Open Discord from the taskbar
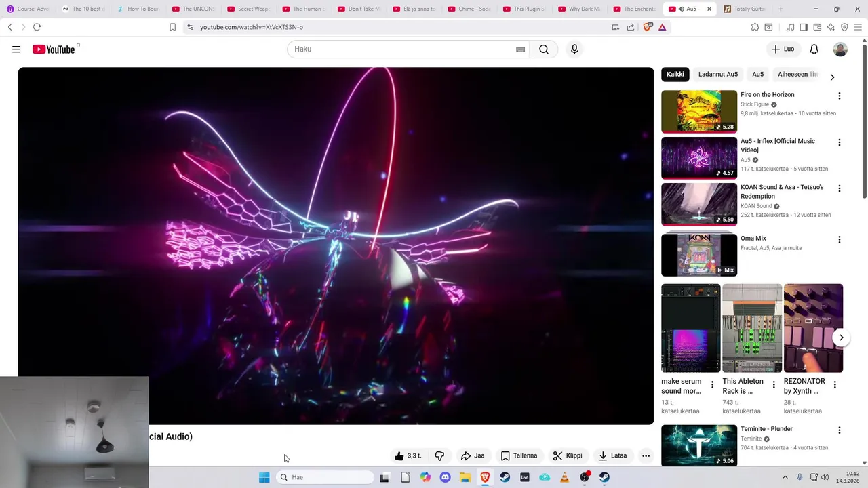This screenshot has height=488, width=868. coord(445,477)
